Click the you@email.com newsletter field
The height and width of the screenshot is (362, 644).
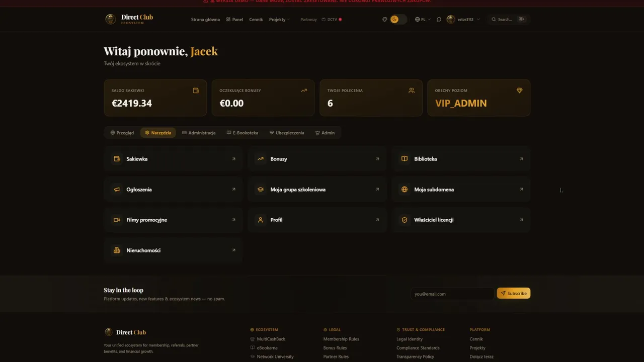tap(452, 294)
